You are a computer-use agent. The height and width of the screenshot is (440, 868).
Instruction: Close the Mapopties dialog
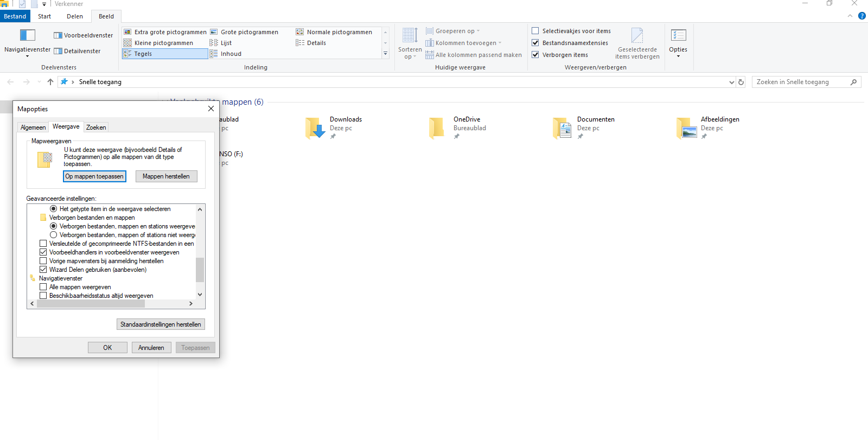pyautogui.click(x=211, y=109)
